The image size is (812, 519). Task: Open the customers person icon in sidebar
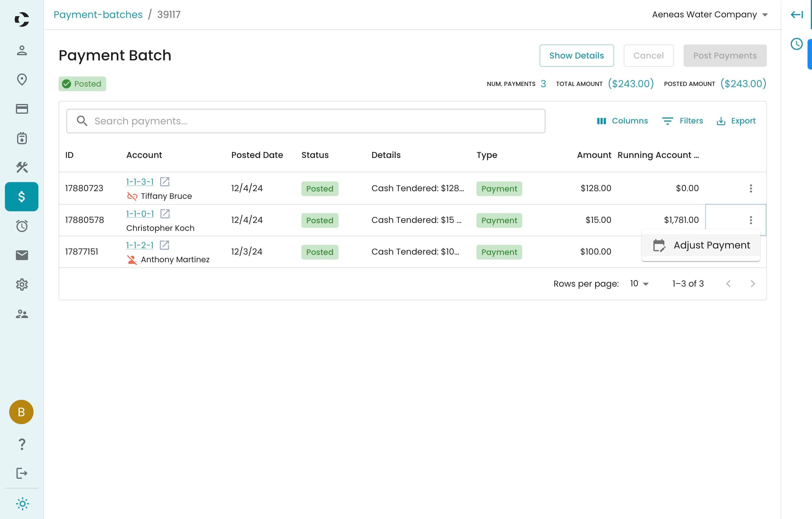coord(22,51)
